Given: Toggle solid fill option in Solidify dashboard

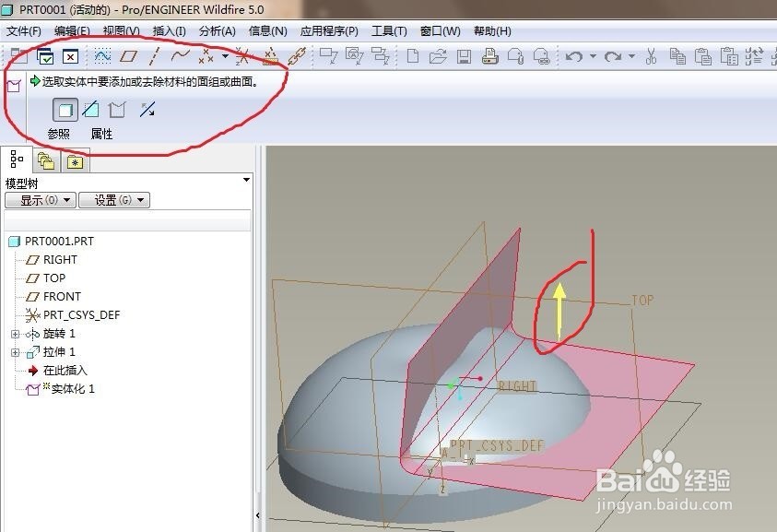Looking at the screenshot, I should (x=65, y=110).
